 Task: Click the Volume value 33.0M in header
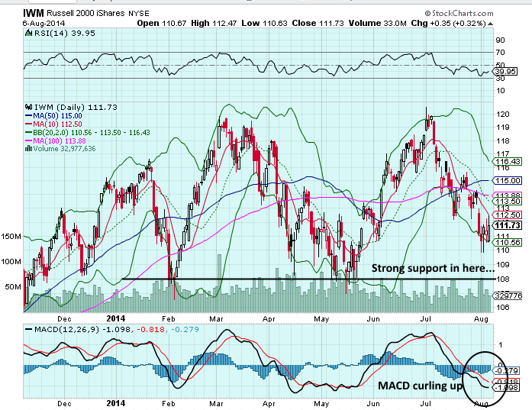coord(395,24)
